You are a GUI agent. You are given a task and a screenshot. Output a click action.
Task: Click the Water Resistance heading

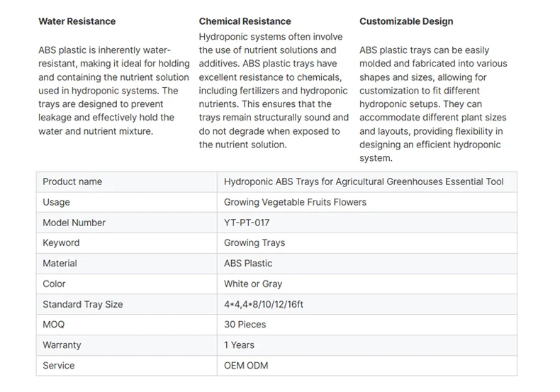click(77, 21)
